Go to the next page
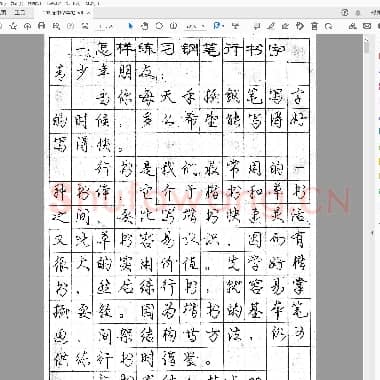Image resolution: width=380 pixels, height=380 pixels. coord(85,26)
